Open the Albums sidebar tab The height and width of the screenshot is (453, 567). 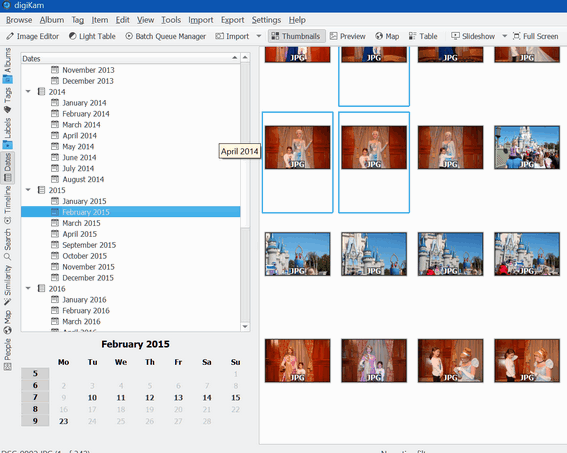click(x=8, y=65)
